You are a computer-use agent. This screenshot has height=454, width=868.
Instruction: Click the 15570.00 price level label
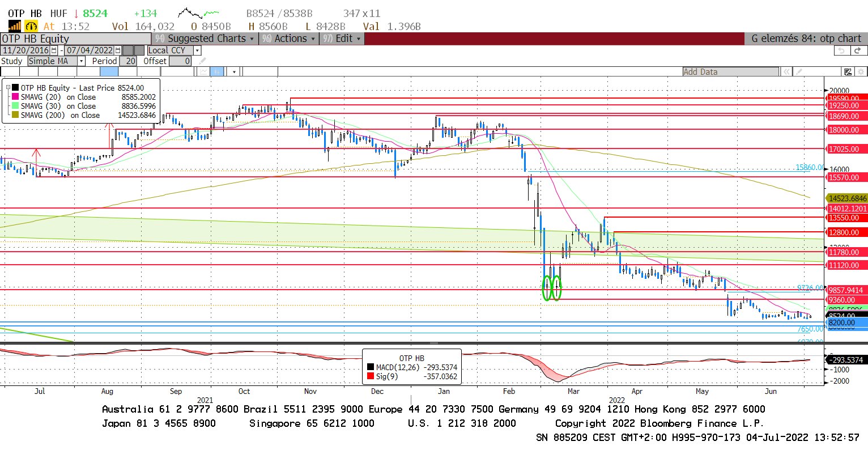pyautogui.click(x=847, y=177)
